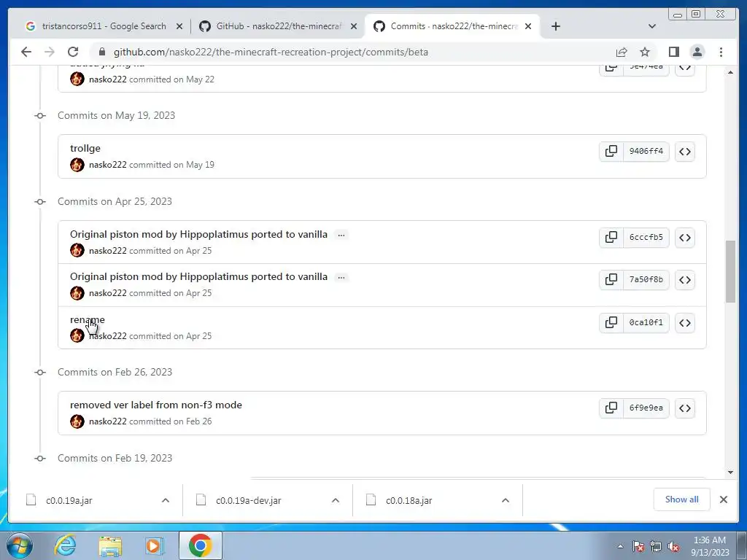Open removed ver label from non-f3 mode commit
The height and width of the screenshot is (560, 747).
tap(156, 405)
